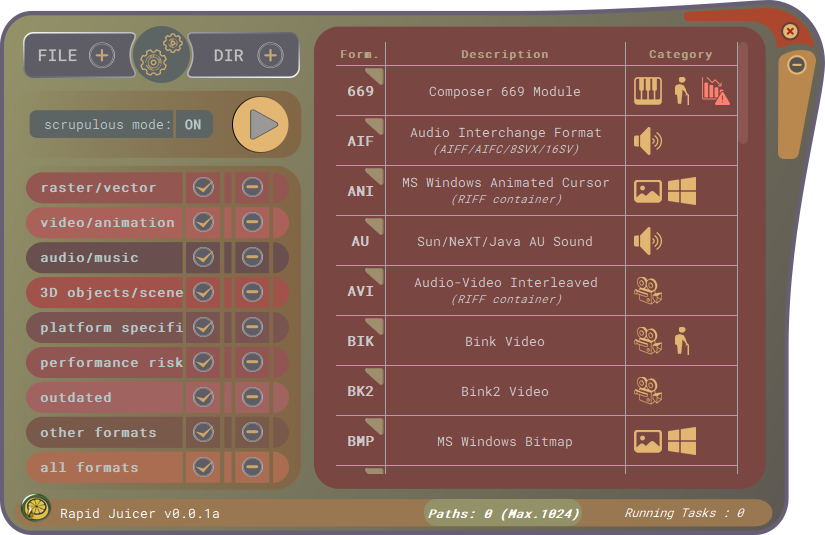The width and height of the screenshot is (825, 535).
Task: Click image icon in ANI row
Action: (x=648, y=191)
